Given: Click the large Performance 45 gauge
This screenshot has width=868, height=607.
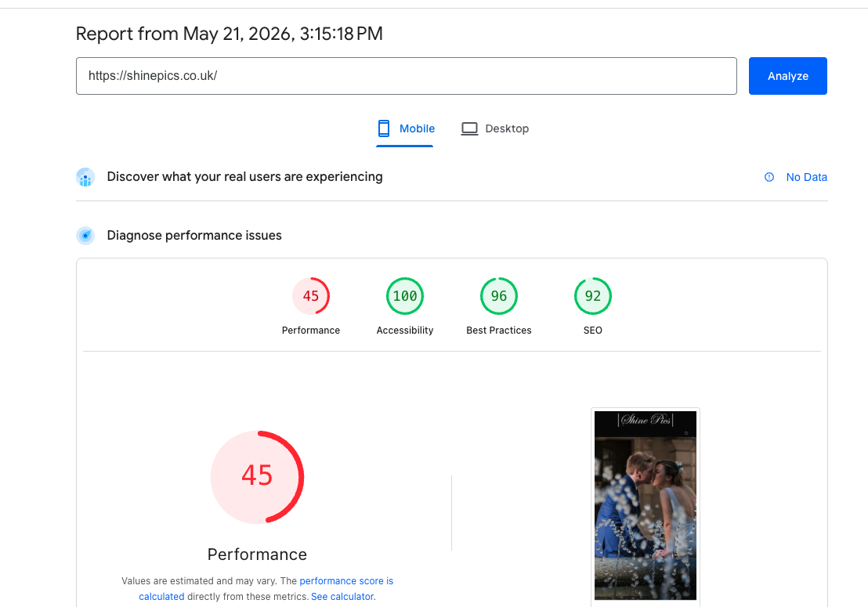Looking at the screenshot, I should (x=258, y=477).
